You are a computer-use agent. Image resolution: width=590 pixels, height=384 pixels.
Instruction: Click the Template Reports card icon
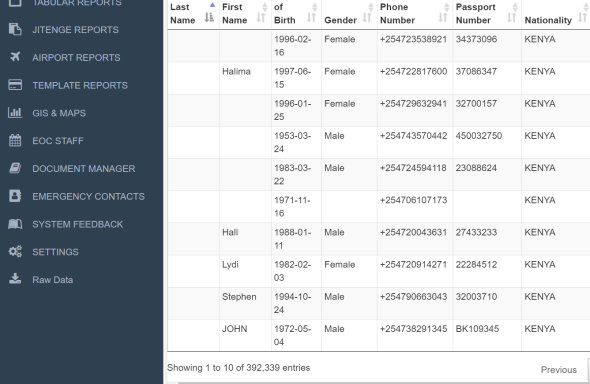(x=15, y=85)
